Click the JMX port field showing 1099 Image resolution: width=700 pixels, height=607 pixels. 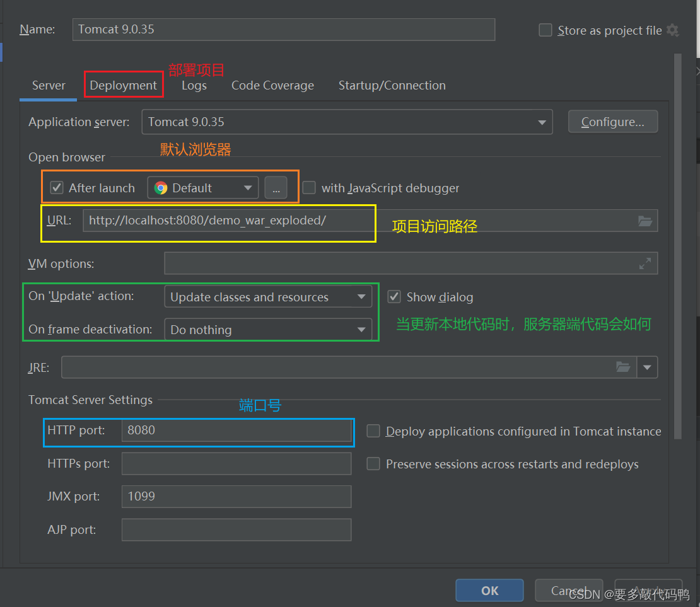(236, 496)
